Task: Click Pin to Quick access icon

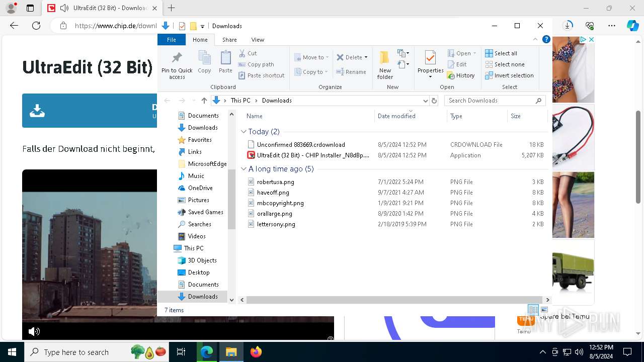Action: point(177,58)
